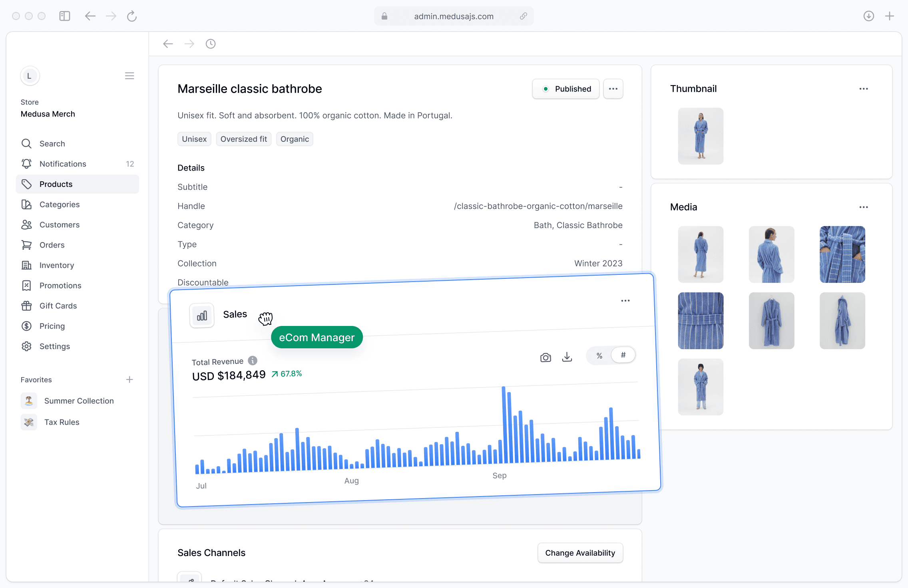Select the robe belt close-up media thumbnail

click(x=701, y=321)
